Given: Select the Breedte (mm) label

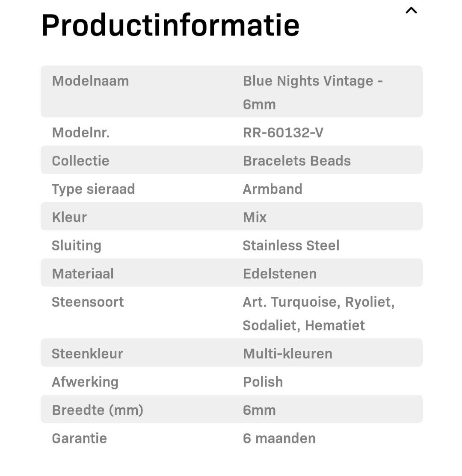Looking at the screenshot, I should click(x=98, y=410).
